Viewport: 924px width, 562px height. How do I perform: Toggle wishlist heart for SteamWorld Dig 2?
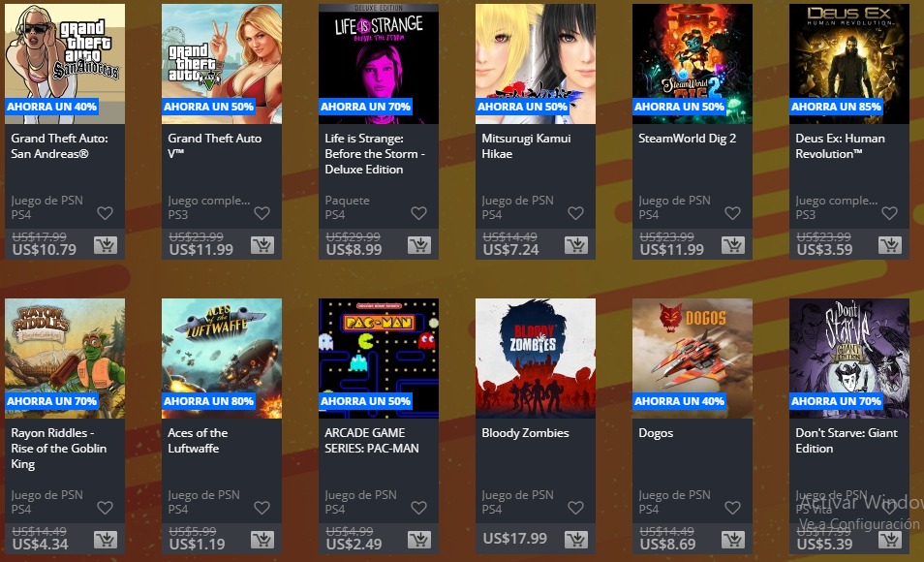tap(732, 213)
